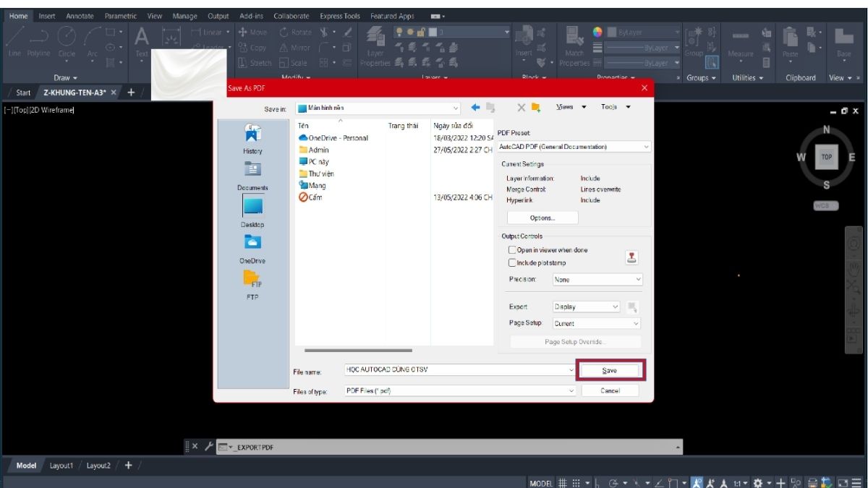Viewport: 868px width, 488px height.
Task: Click the Cancel button
Action: [x=610, y=390]
